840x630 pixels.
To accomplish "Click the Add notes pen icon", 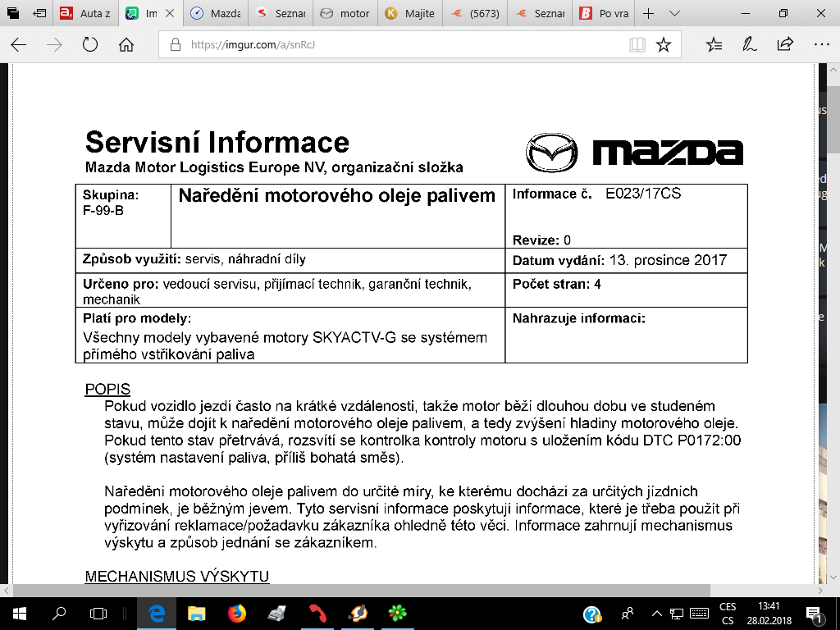I will (749, 45).
